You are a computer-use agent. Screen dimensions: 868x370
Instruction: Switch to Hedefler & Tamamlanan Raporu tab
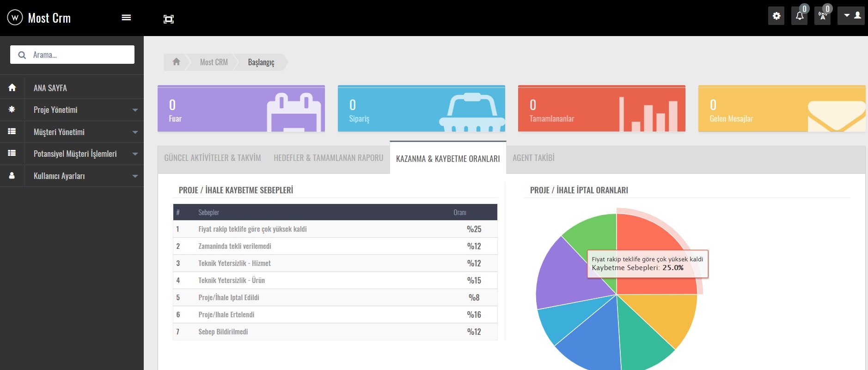(x=328, y=158)
